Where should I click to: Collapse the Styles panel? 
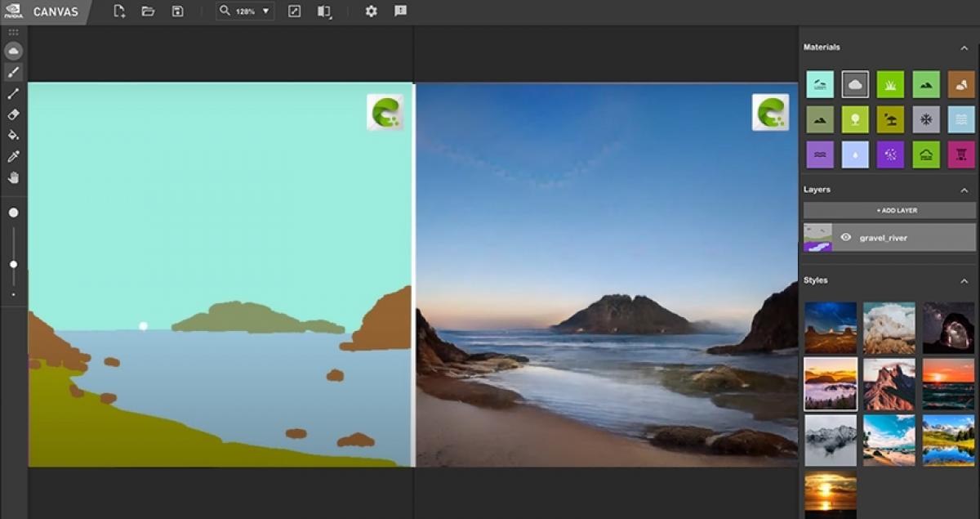coord(964,281)
